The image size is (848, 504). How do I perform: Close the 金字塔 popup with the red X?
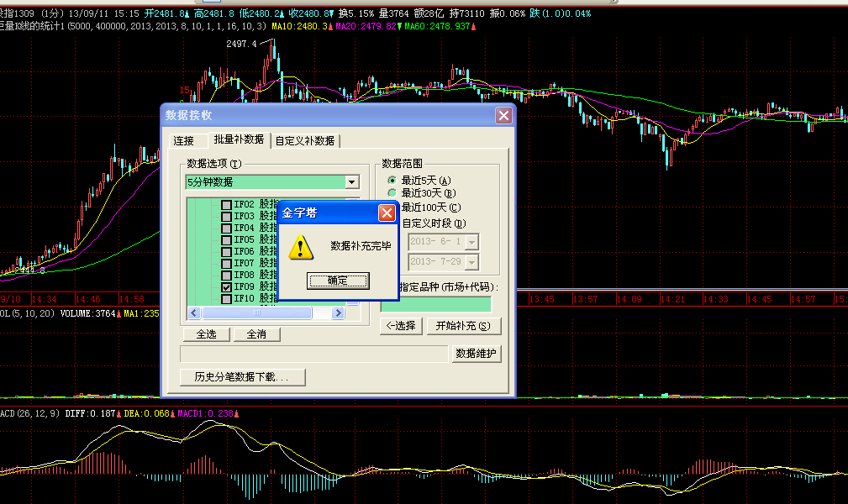[387, 213]
